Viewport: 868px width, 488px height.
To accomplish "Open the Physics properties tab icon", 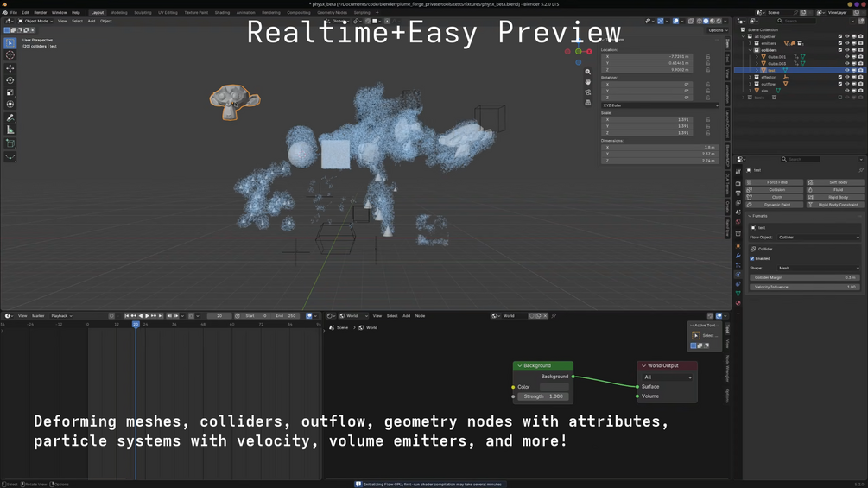I will pos(738,275).
